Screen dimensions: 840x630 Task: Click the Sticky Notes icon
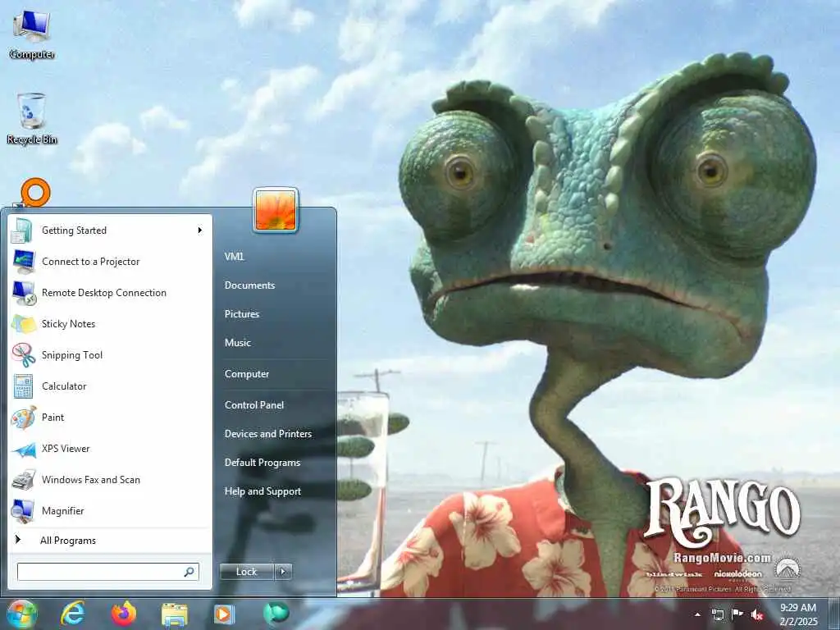(x=24, y=324)
